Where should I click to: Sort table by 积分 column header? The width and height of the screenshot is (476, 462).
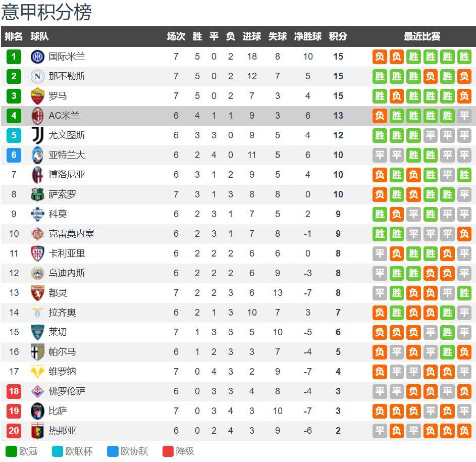pyautogui.click(x=338, y=36)
